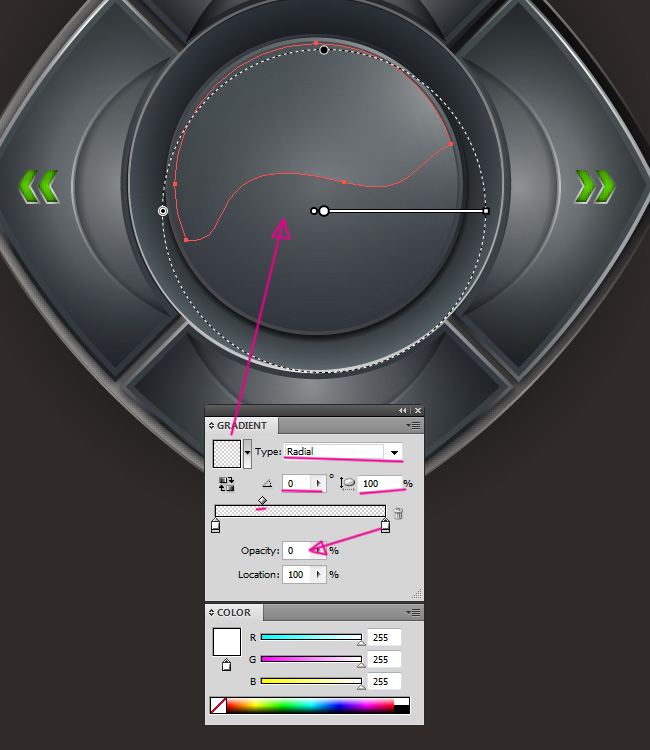The image size is (650, 750).
Task: Click the R channel color slider
Action: tap(310, 637)
